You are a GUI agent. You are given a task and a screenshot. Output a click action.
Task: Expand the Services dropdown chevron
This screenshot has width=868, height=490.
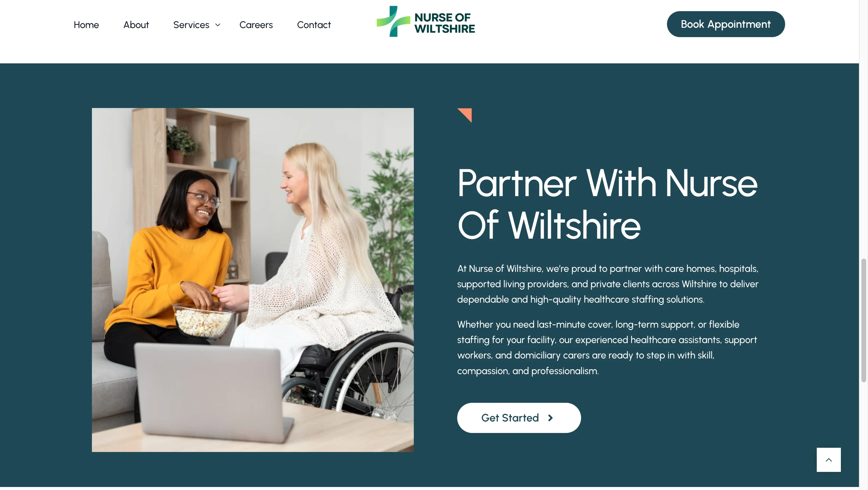tap(218, 25)
